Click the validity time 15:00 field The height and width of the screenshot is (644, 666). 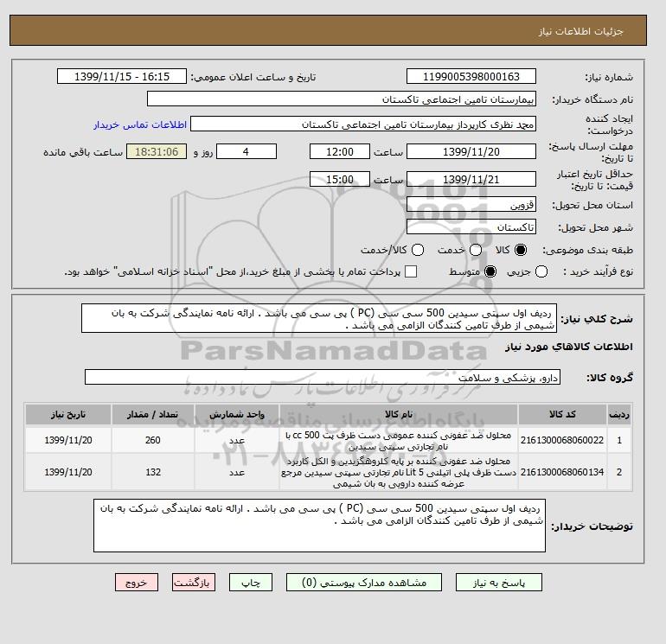340,179
